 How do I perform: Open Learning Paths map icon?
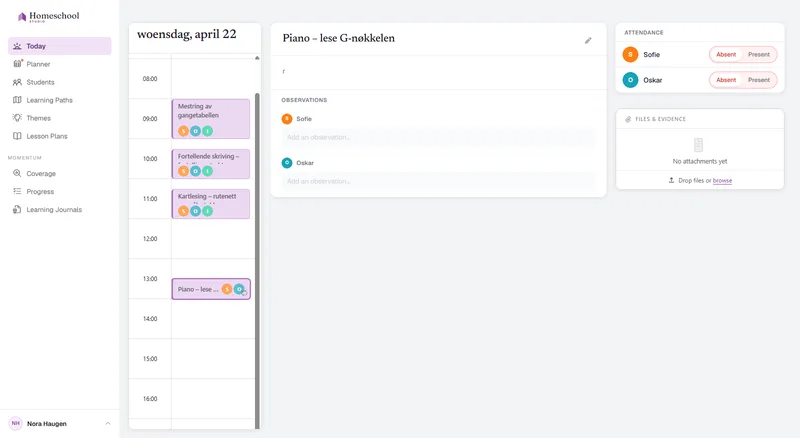point(17,100)
